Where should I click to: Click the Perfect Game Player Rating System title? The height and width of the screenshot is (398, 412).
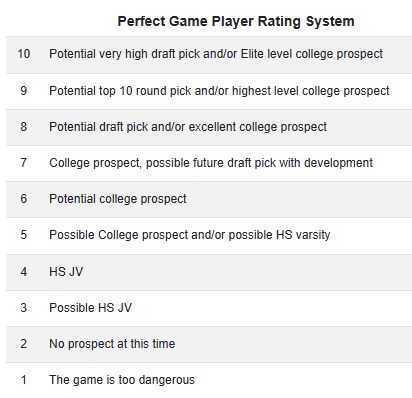point(236,22)
